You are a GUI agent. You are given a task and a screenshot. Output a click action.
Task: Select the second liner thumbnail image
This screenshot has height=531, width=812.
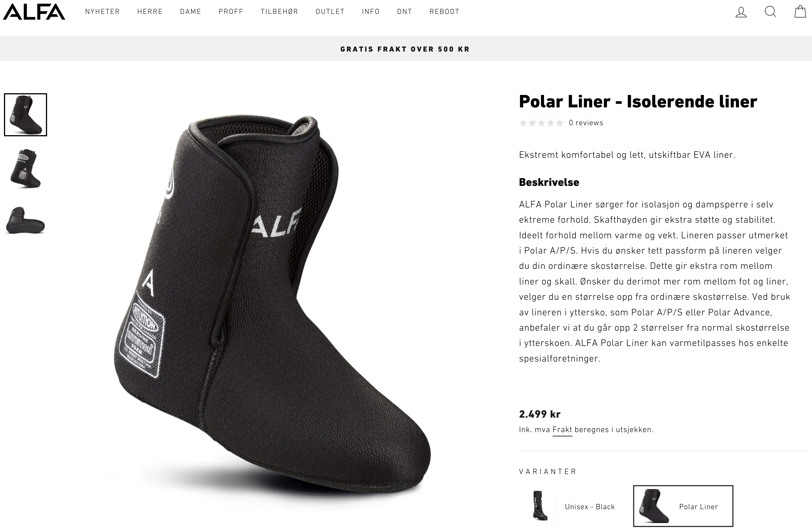[x=26, y=169]
